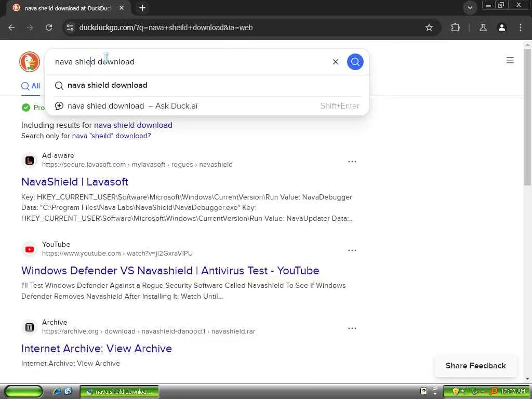Open the Chrome three-dot menu

[x=521, y=28]
